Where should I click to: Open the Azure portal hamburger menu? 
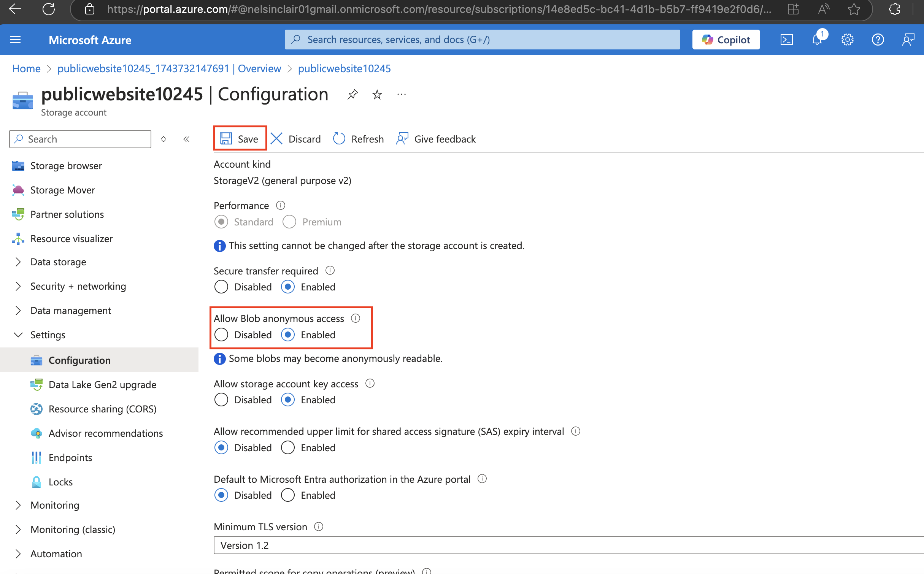(15, 40)
